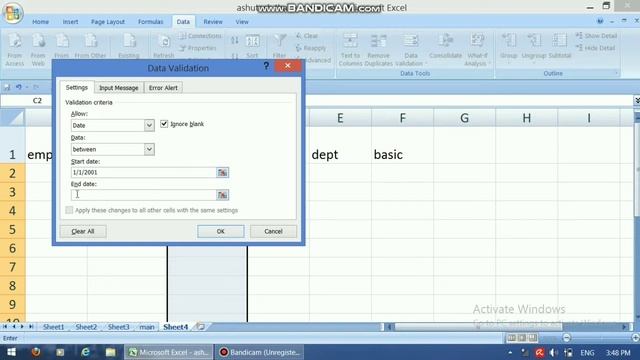Click the dialog help question mark
Image resolution: width=640 pixels, height=360 pixels.
[x=266, y=66]
